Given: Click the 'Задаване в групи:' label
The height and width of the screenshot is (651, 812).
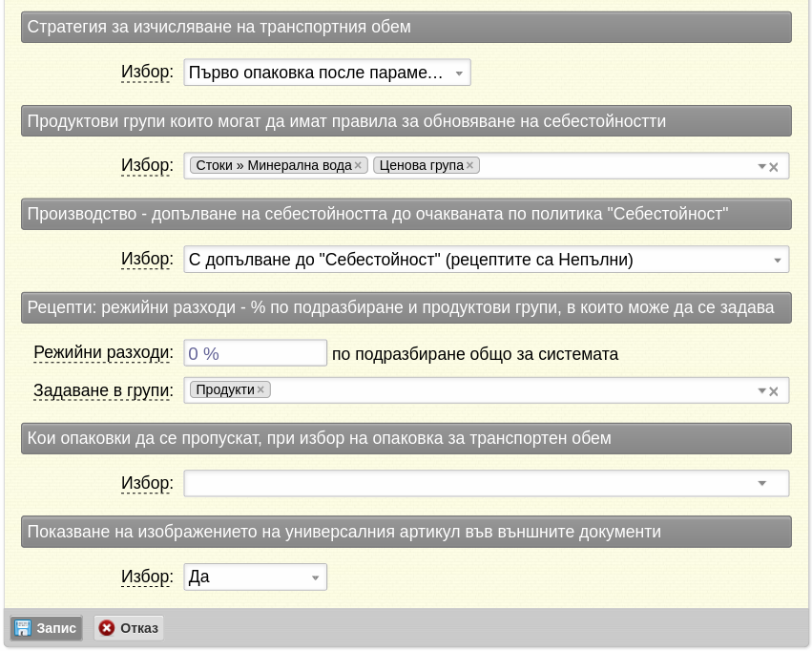Looking at the screenshot, I should click(103, 390).
